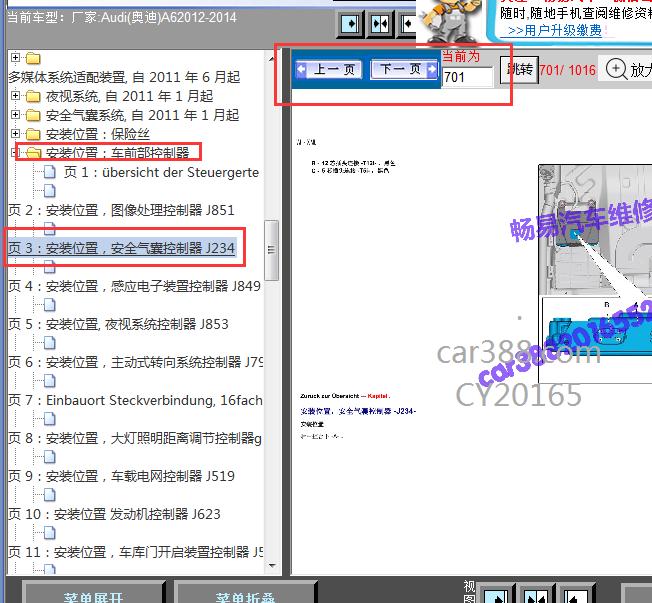This screenshot has width=652, height=603.
Task: Click bottom 视图 right-arrow view icon
Action: [496, 595]
